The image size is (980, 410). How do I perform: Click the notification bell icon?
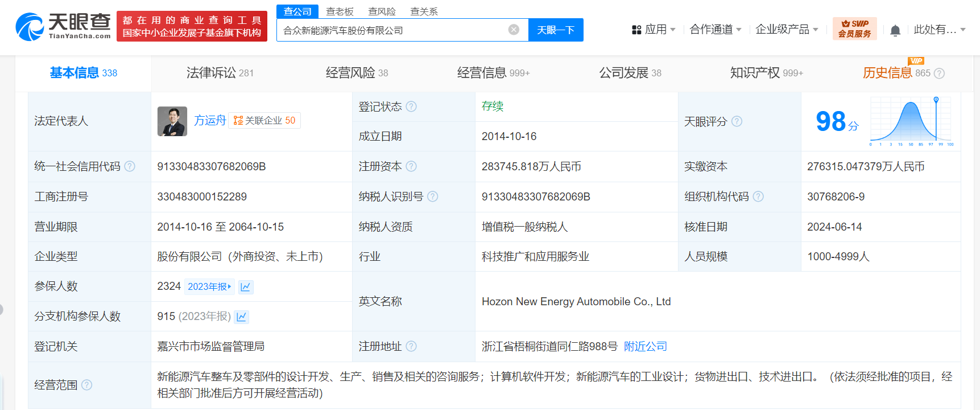pos(895,30)
